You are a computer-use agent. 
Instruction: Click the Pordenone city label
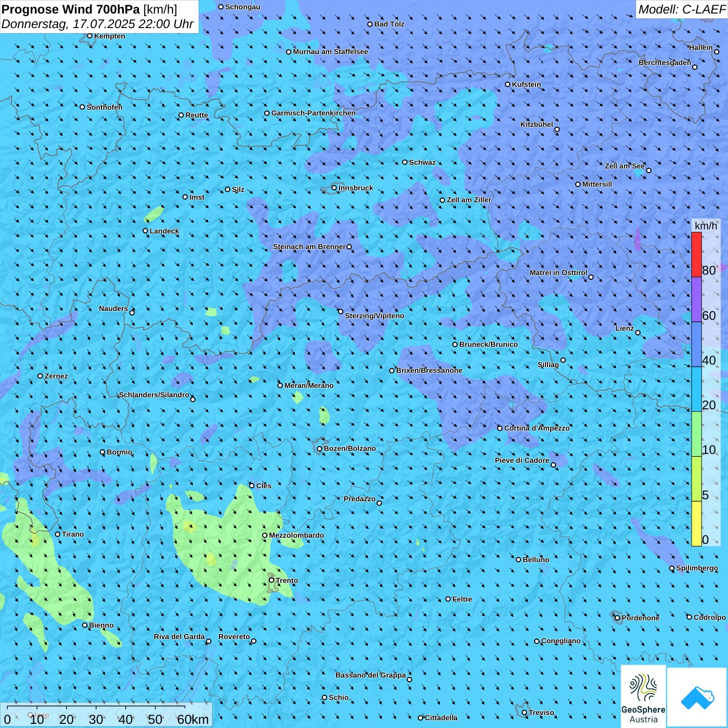pyautogui.click(x=641, y=618)
